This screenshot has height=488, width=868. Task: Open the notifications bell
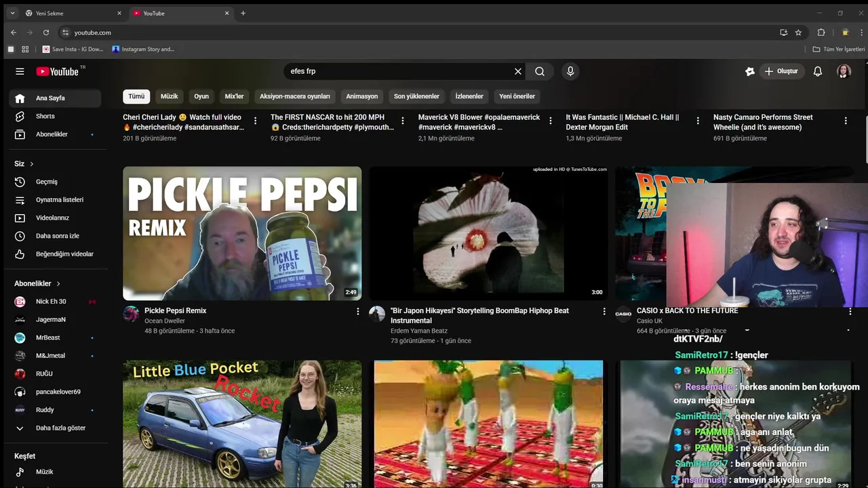coord(818,71)
